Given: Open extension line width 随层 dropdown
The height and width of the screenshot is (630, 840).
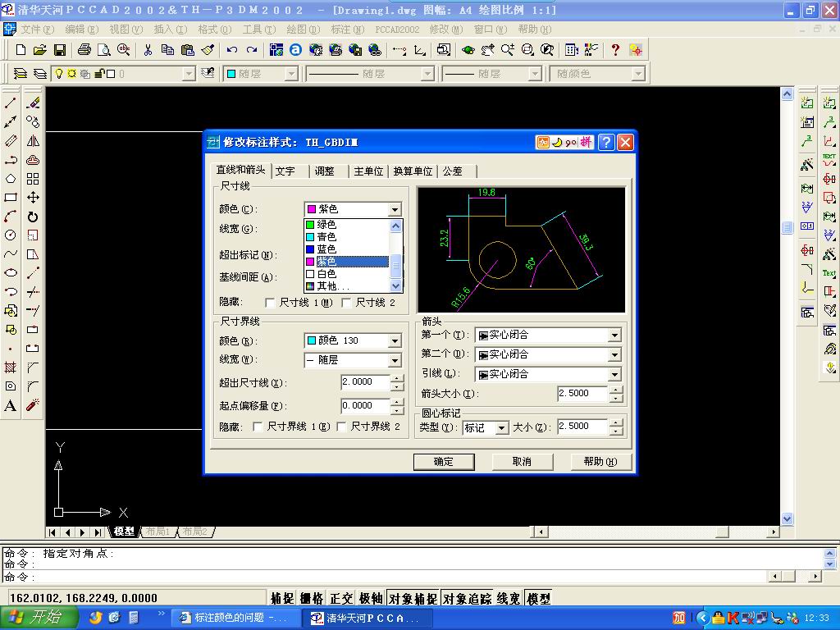Looking at the screenshot, I should pyautogui.click(x=395, y=360).
